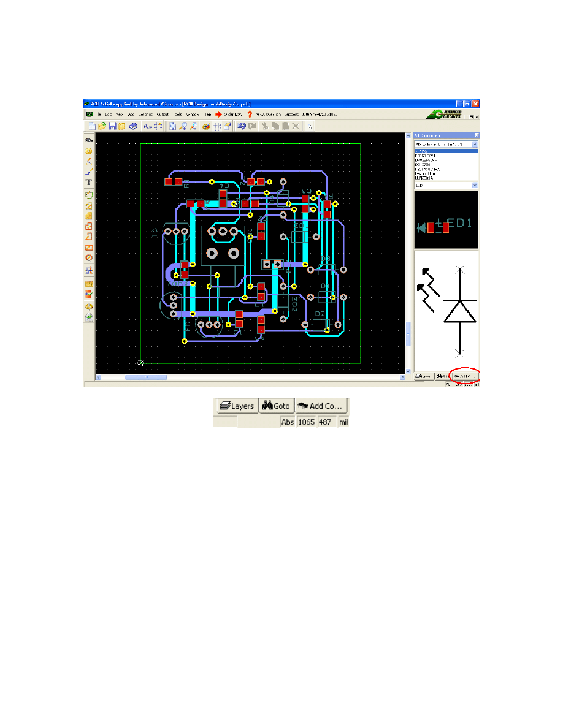The image size is (563, 728).
Task: Expand the component library dropdown
Action: coord(475,144)
